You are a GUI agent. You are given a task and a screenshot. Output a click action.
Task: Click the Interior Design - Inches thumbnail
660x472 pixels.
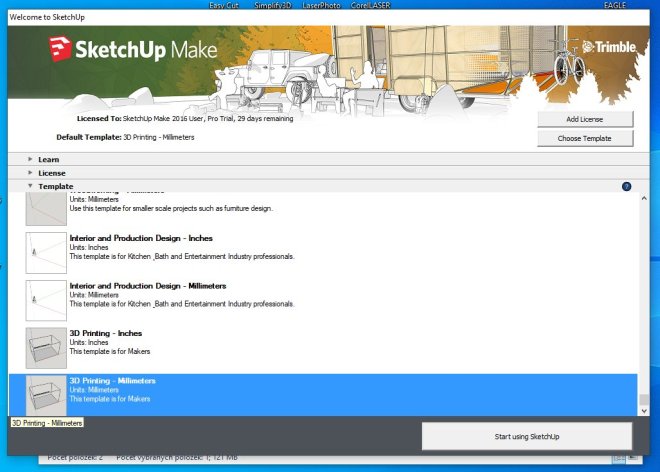point(46,253)
